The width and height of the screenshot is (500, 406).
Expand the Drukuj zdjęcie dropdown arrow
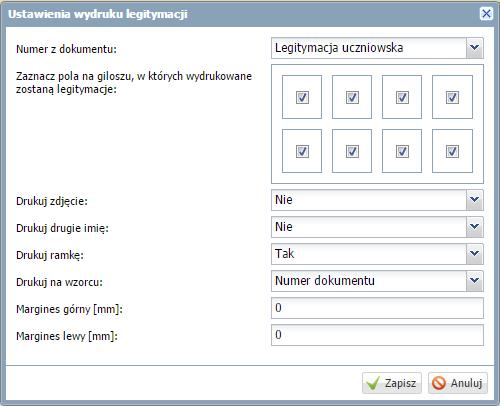[474, 200]
